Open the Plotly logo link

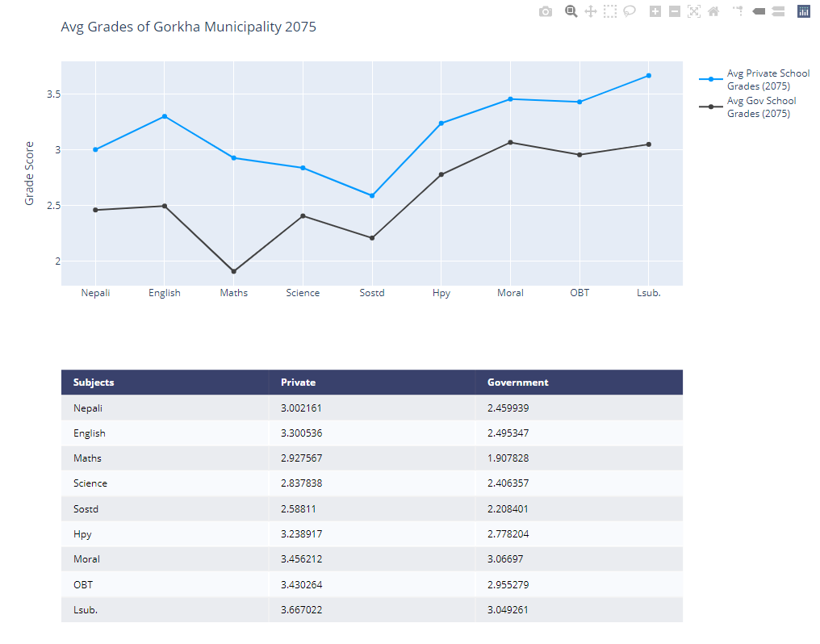coord(804,11)
